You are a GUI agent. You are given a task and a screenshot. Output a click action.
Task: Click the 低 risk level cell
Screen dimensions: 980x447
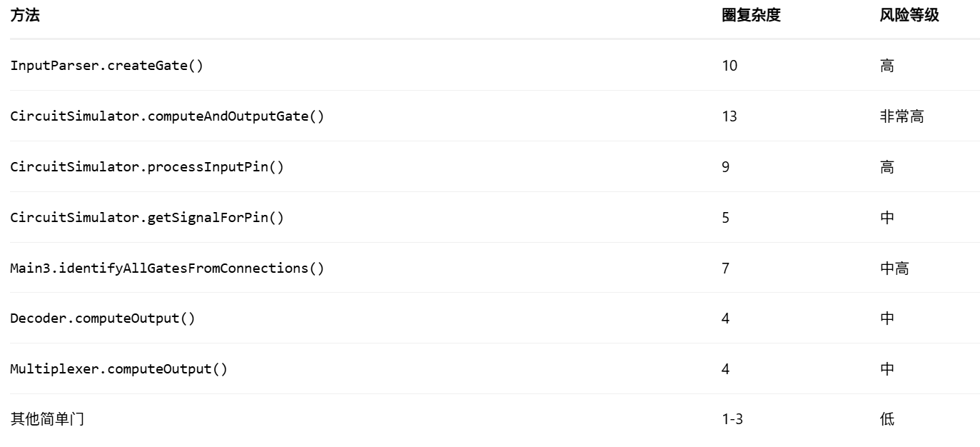click(887, 420)
